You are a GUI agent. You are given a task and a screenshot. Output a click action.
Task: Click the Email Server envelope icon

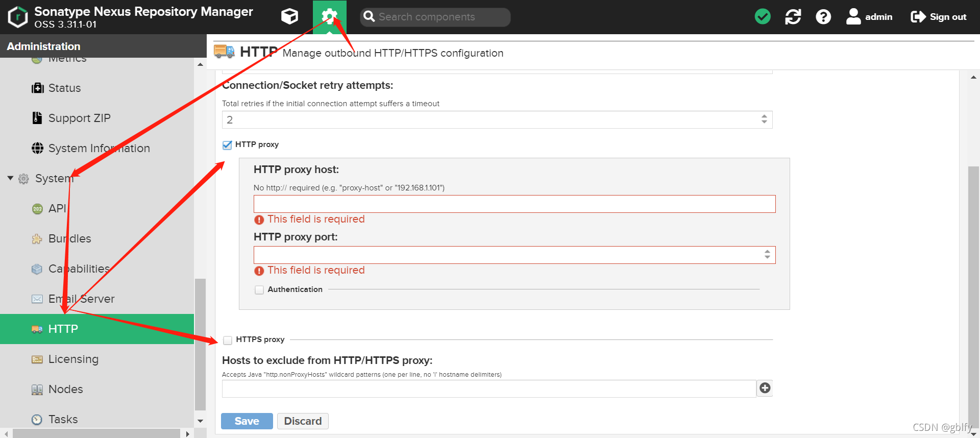click(x=37, y=299)
